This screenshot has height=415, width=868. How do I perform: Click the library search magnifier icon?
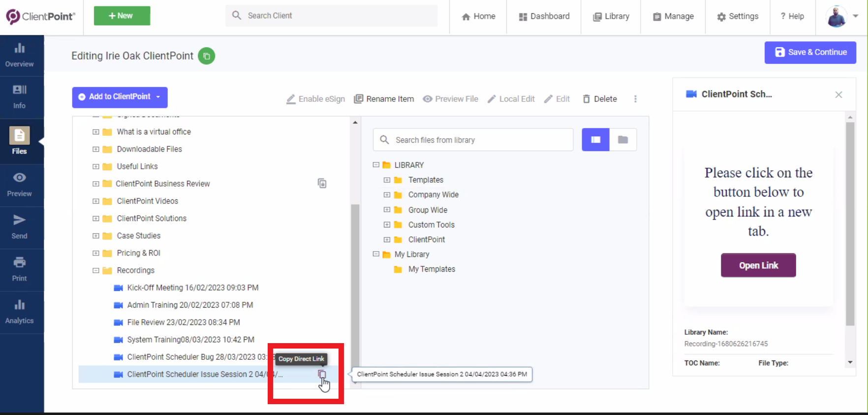pyautogui.click(x=384, y=140)
